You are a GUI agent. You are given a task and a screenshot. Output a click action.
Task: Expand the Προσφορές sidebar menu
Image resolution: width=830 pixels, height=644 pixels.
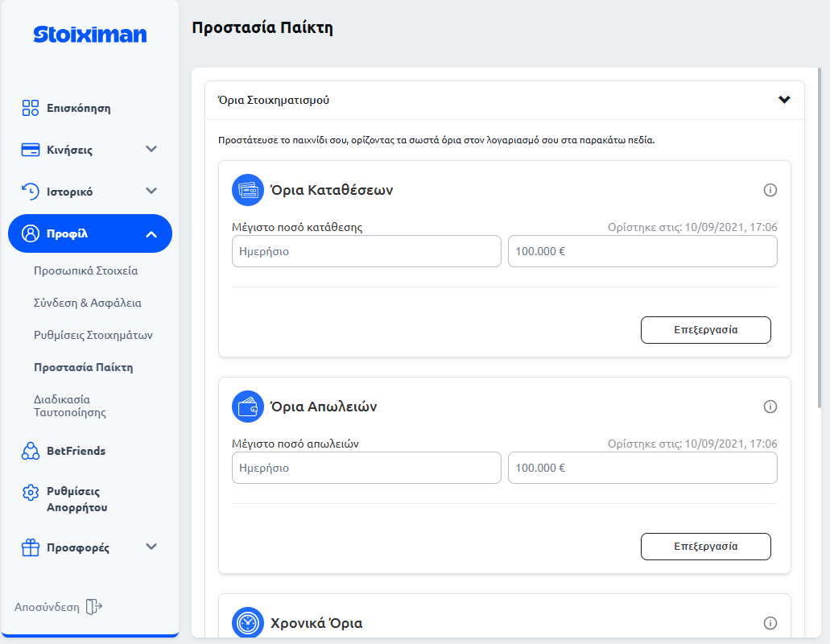pyautogui.click(x=151, y=547)
